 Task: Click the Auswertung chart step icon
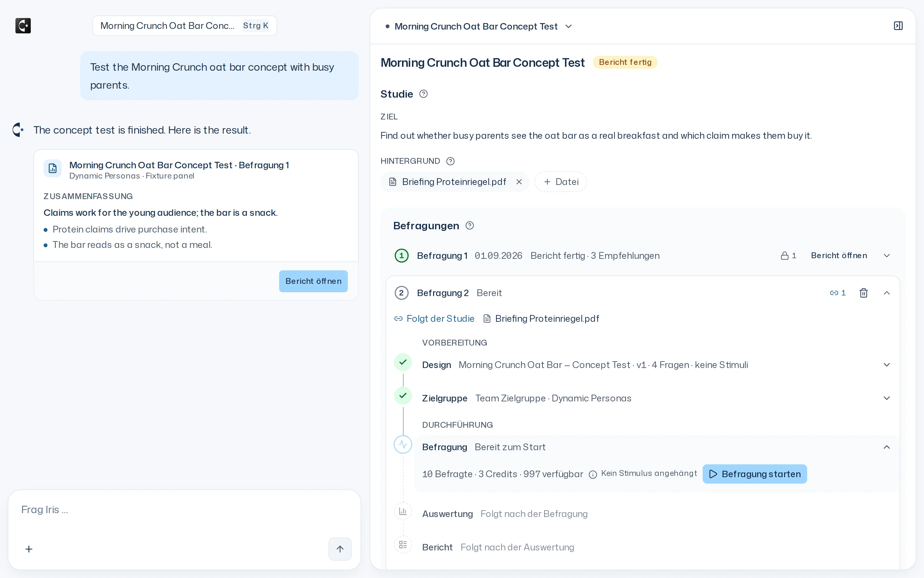403,511
